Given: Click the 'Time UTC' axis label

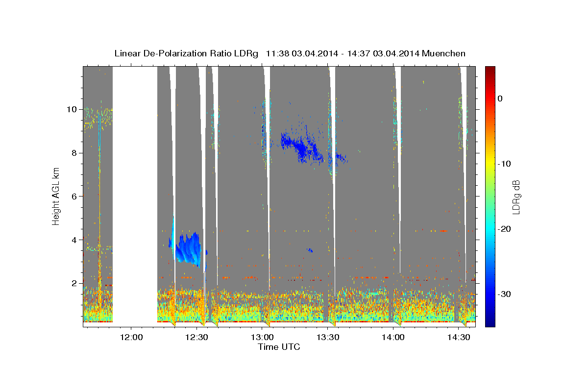Looking at the screenshot, I should coord(279,347).
